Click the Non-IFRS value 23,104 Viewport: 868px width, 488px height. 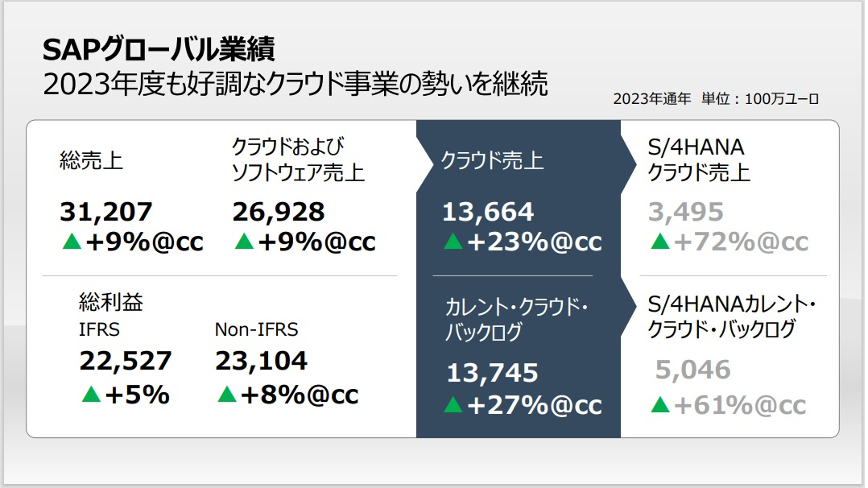coord(261,361)
